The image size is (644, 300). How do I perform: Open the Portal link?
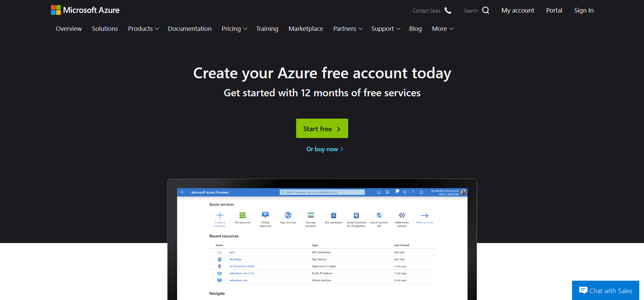tap(554, 11)
